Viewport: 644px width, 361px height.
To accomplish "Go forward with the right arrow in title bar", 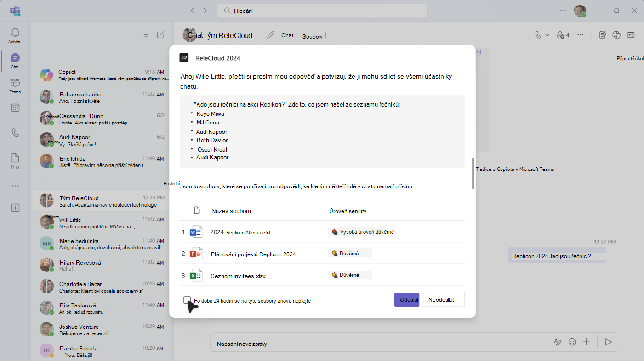I will (205, 11).
